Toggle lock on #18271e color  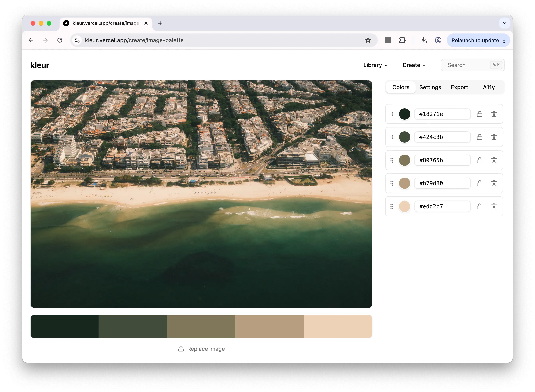click(x=479, y=114)
